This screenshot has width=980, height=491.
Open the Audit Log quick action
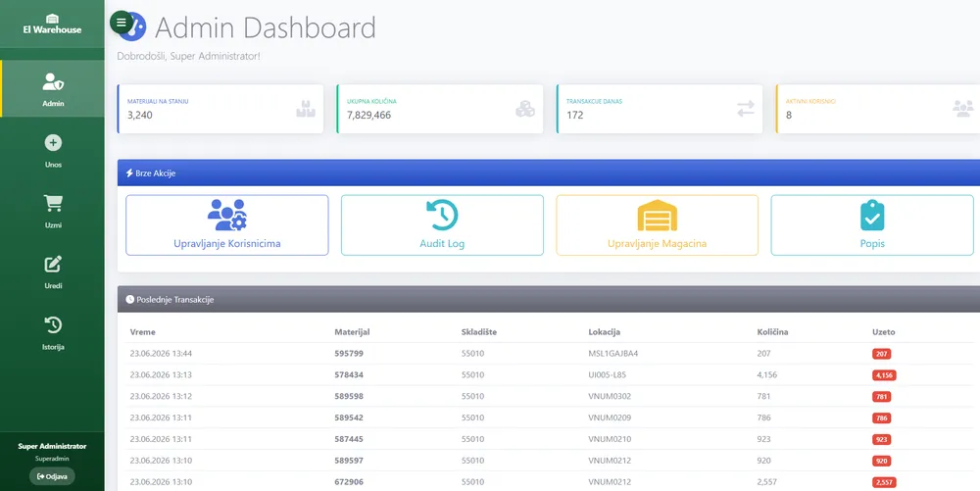click(x=442, y=224)
